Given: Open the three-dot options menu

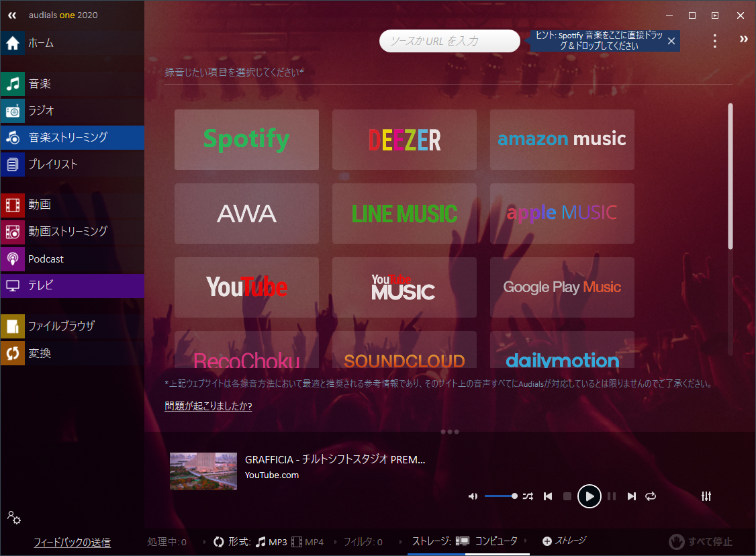Looking at the screenshot, I should coord(714,41).
